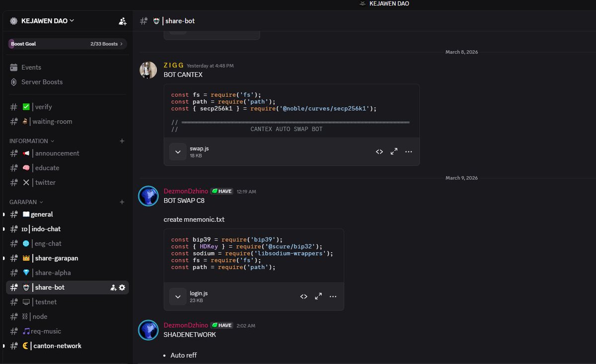Viewport: 596px width, 364px height.
Task: Collapse the GARAPAN category
Action: click(26, 202)
